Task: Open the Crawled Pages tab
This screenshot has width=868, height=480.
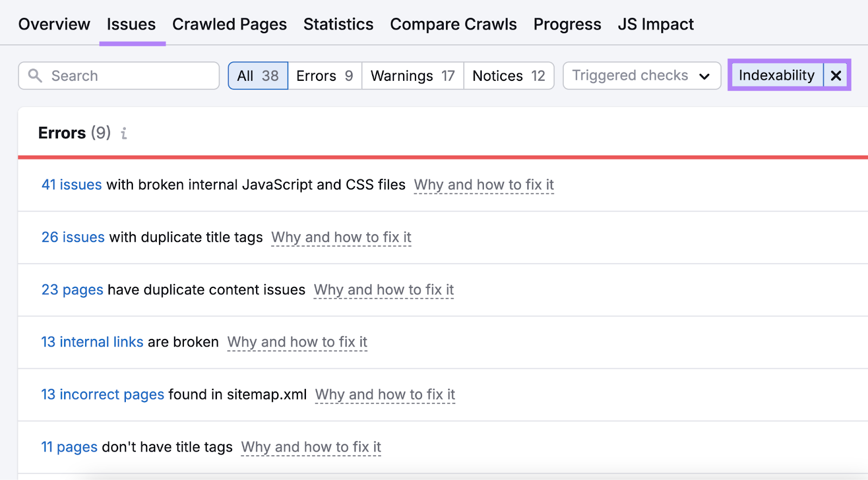Action: (x=229, y=24)
